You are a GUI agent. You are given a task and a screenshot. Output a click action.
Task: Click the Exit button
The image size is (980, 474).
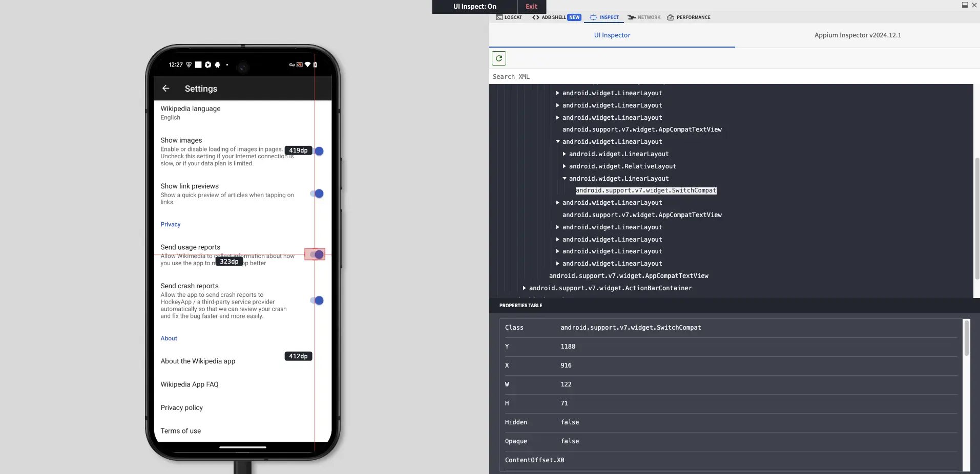point(531,7)
